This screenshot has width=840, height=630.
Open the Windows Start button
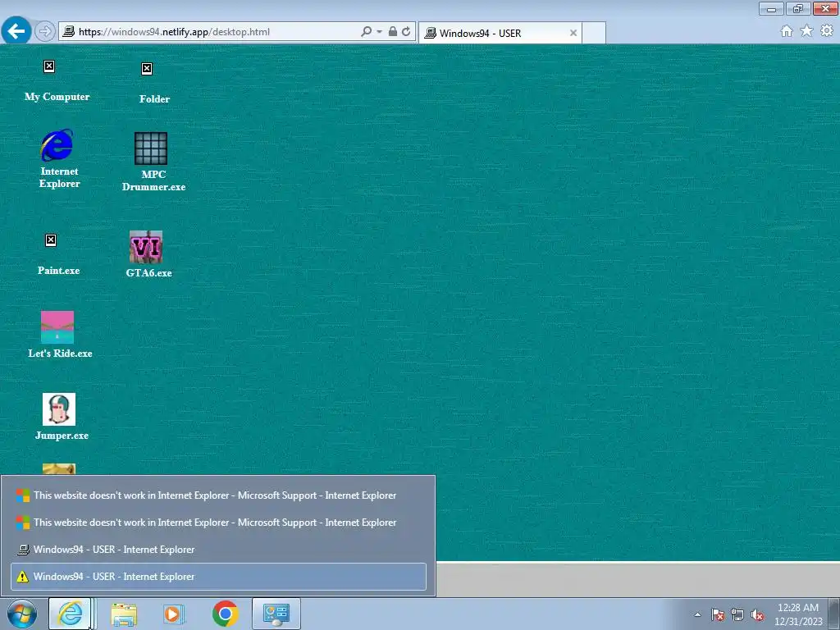(x=22, y=614)
